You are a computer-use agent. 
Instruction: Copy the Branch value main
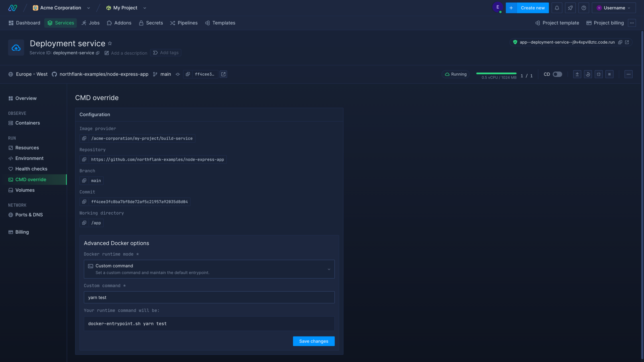(x=84, y=181)
